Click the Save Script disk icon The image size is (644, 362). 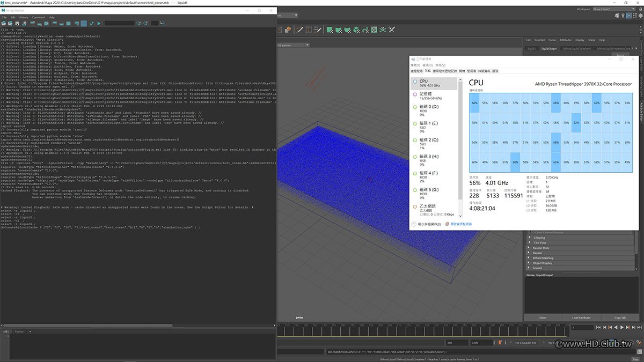coord(17,23)
